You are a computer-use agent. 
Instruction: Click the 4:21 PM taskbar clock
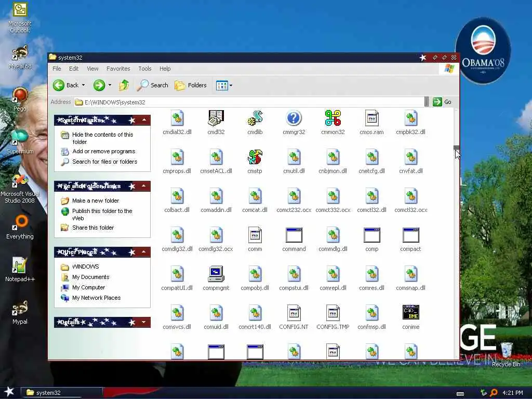point(513,393)
